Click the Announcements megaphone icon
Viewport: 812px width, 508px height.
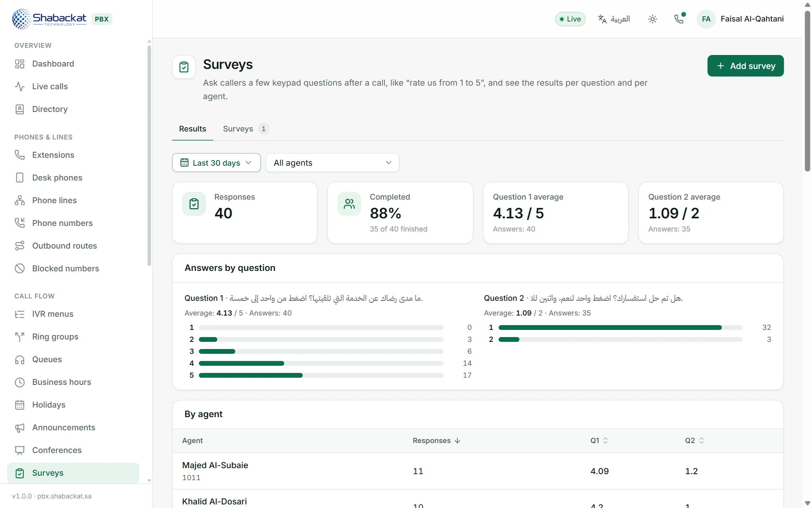(20, 428)
